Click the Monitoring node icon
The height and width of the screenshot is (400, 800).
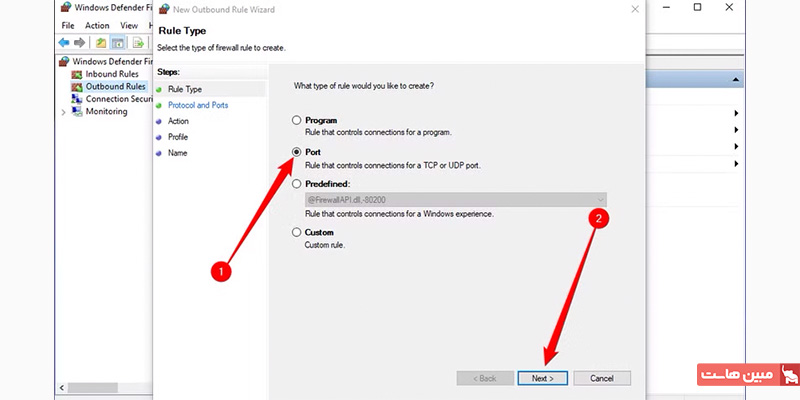tap(77, 111)
